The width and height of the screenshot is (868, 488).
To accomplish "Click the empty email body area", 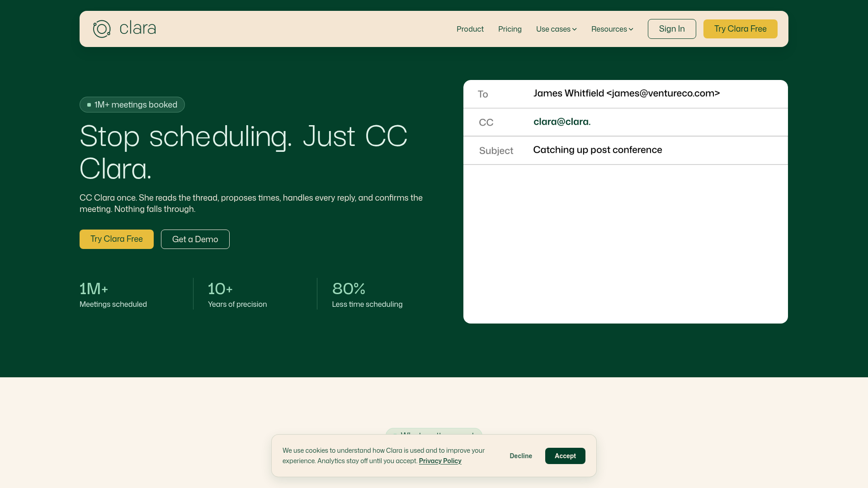I will [x=626, y=244].
